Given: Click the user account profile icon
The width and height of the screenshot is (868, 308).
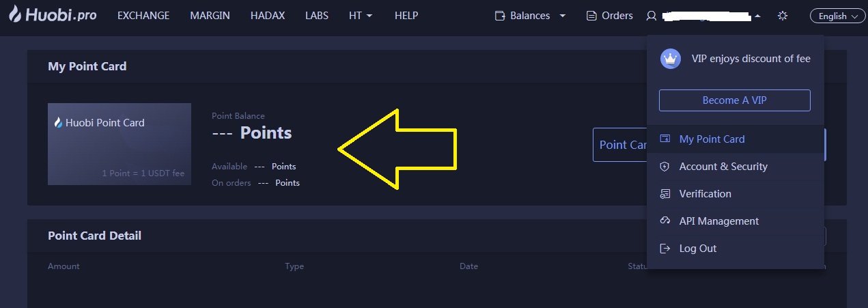Looking at the screenshot, I should pyautogui.click(x=651, y=16).
